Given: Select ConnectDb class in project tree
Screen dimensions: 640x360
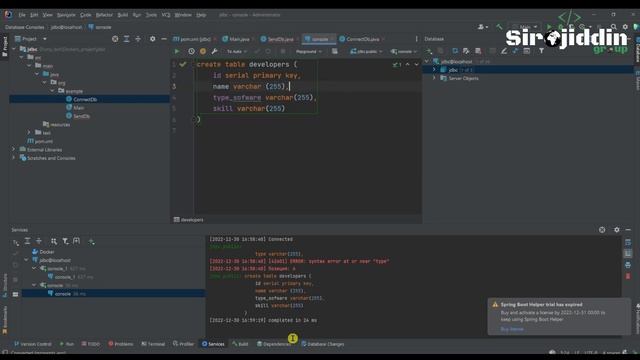Looking at the screenshot, I should coord(85,99).
